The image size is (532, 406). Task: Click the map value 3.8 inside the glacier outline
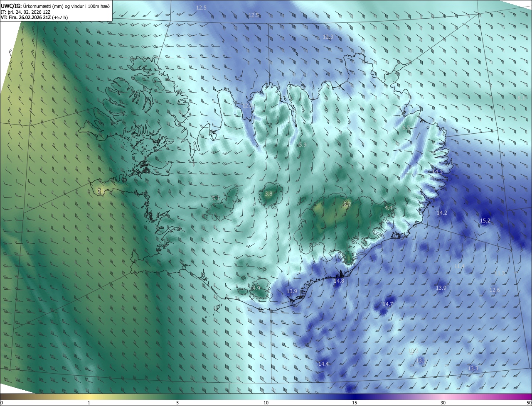pyautogui.click(x=268, y=194)
